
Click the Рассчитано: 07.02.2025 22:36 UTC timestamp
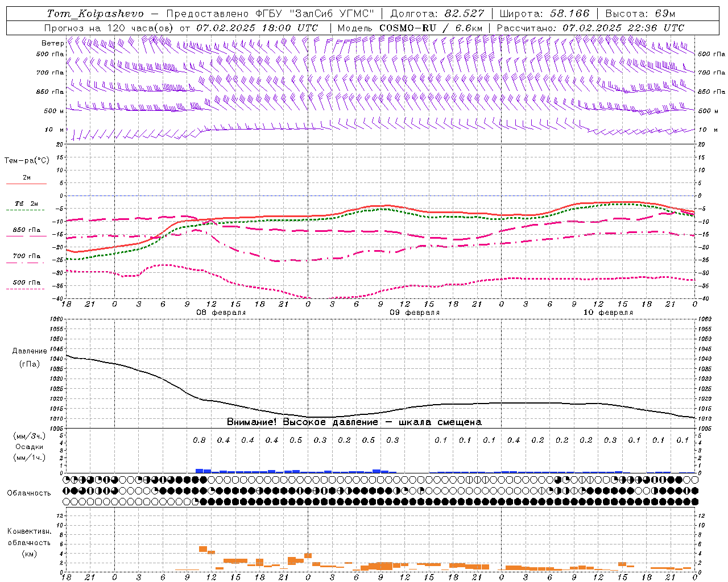coord(590,28)
